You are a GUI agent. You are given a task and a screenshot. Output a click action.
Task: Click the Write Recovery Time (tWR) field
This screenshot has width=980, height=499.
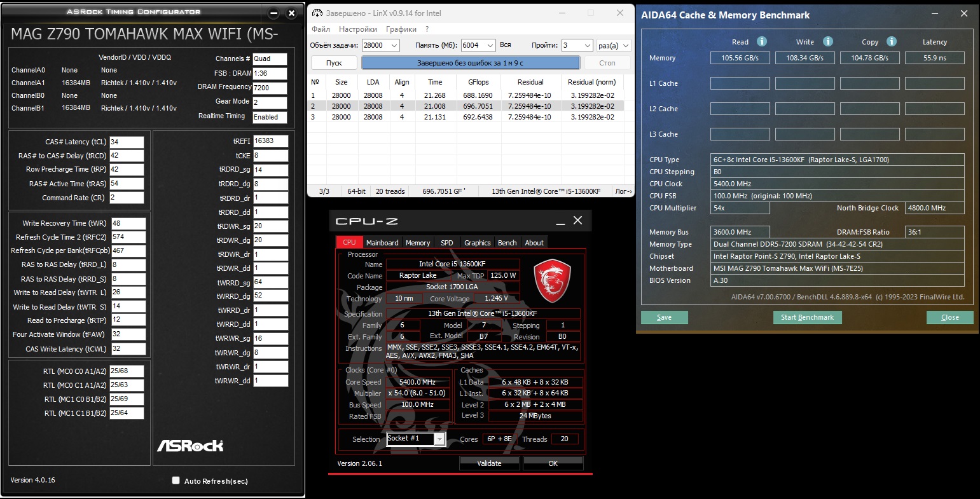[128, 223]
